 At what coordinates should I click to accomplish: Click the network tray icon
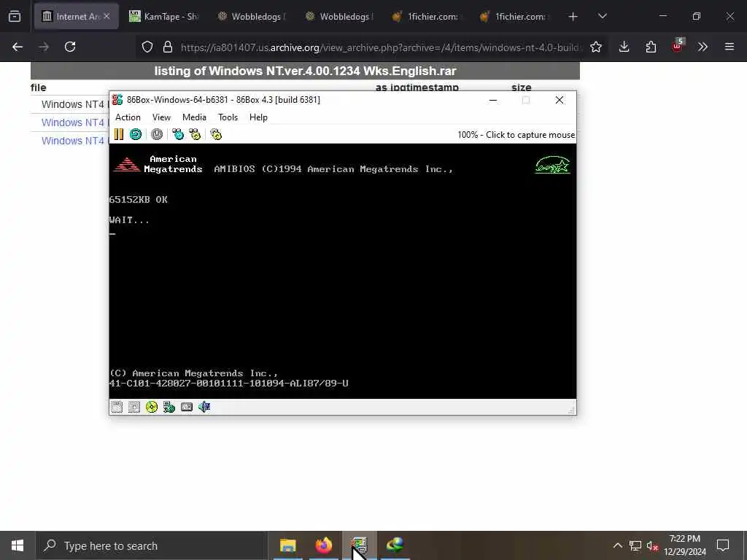click(x=635, y=545)
